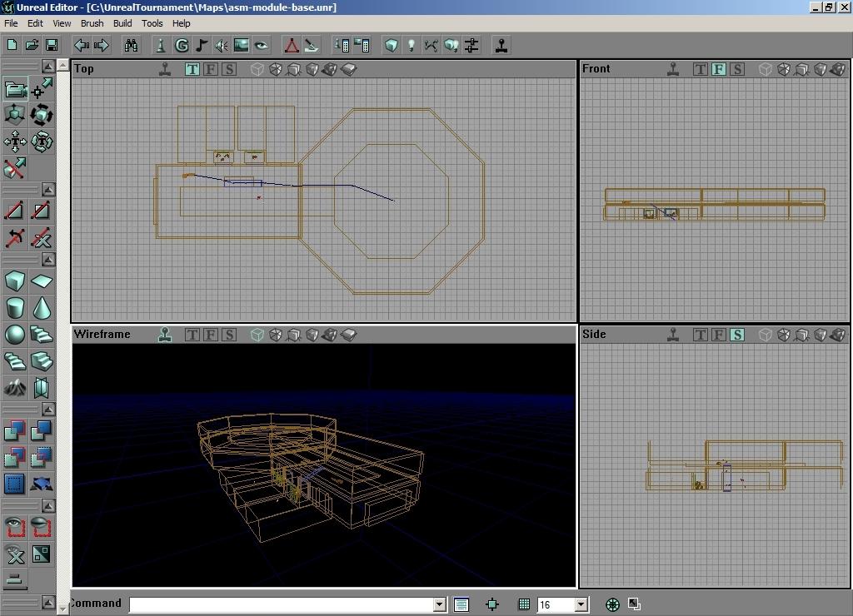Open the Brush menu
Screen dimensions: 853x616
point(92,23)
